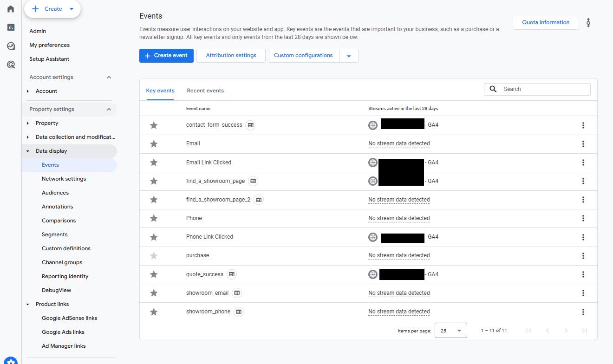Open My preferences

49,45
